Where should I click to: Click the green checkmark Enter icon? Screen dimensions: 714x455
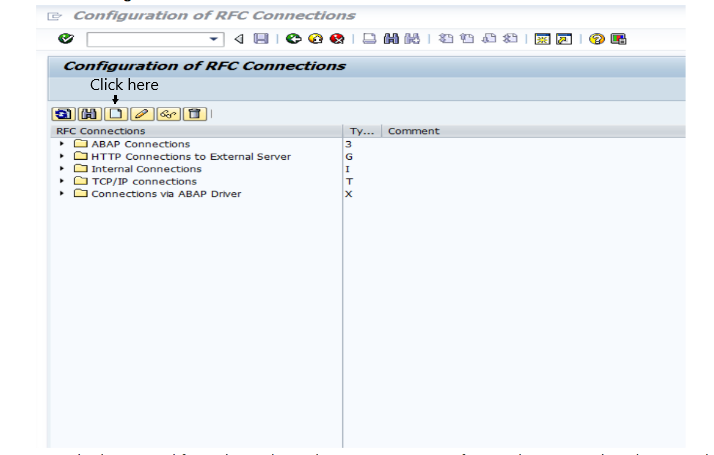pos(66,39)
